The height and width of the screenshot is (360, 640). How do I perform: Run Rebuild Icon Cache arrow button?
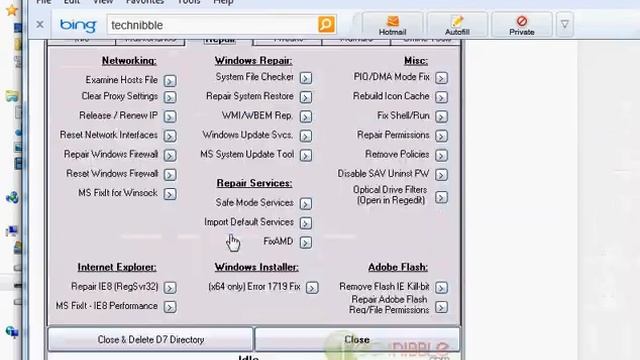[441, 97]
